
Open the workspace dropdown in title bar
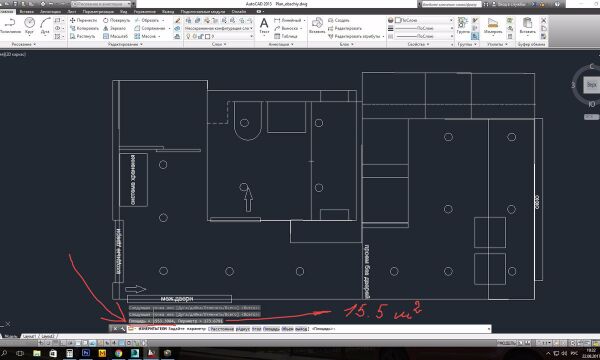[102, 4]
